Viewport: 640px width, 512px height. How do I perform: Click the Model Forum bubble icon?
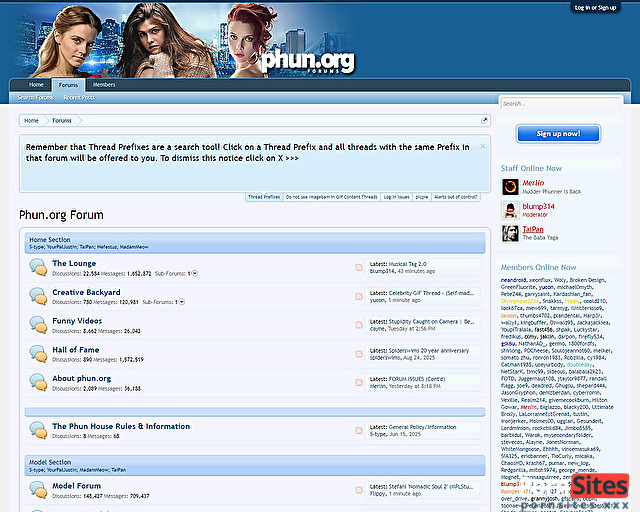point(38,490)
